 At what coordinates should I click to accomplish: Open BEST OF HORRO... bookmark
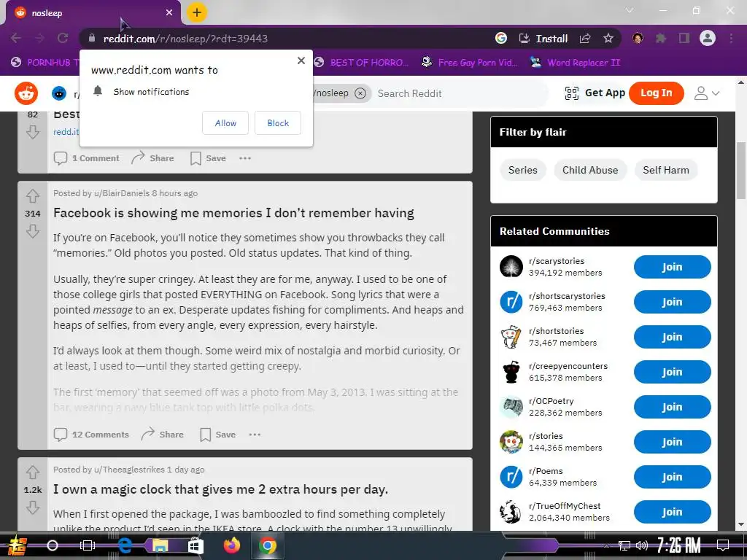click(362, 63)
